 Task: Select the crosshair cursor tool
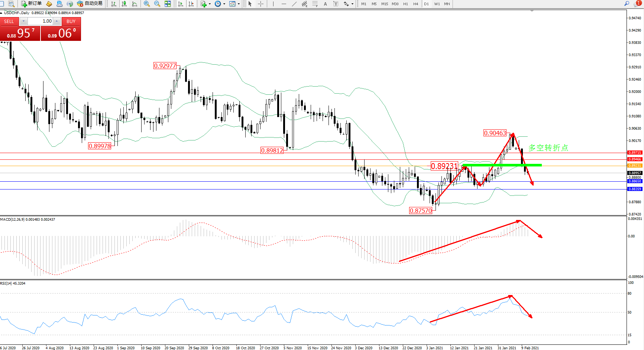click(261, 4)
